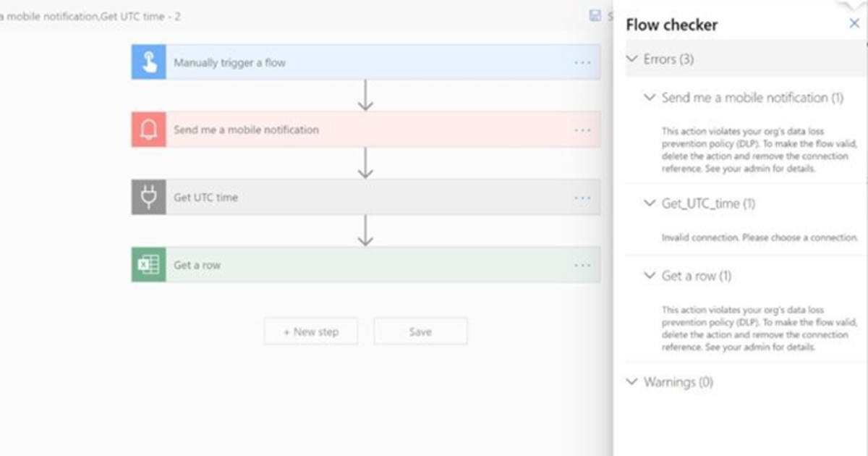Select the mobile notification bell icon

(148, 130)
